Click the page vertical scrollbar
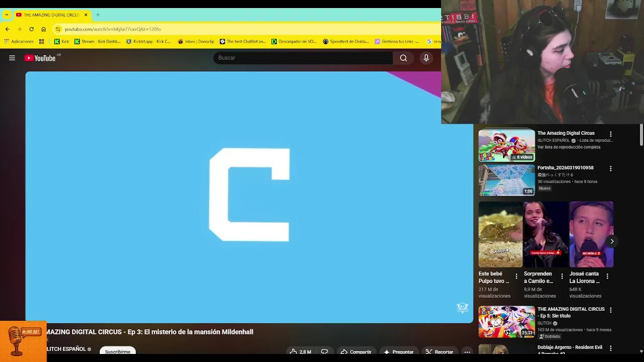The image size is (644, 362). tap(641, 136)
